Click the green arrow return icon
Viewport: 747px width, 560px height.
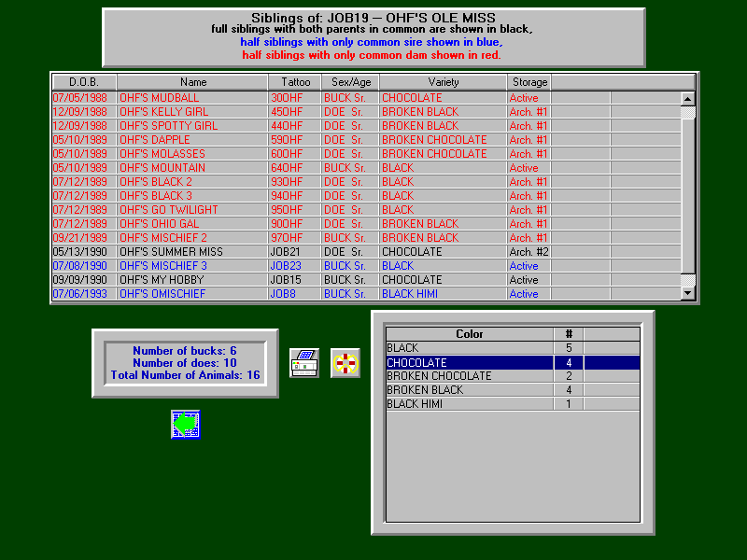tap(185, 425)
